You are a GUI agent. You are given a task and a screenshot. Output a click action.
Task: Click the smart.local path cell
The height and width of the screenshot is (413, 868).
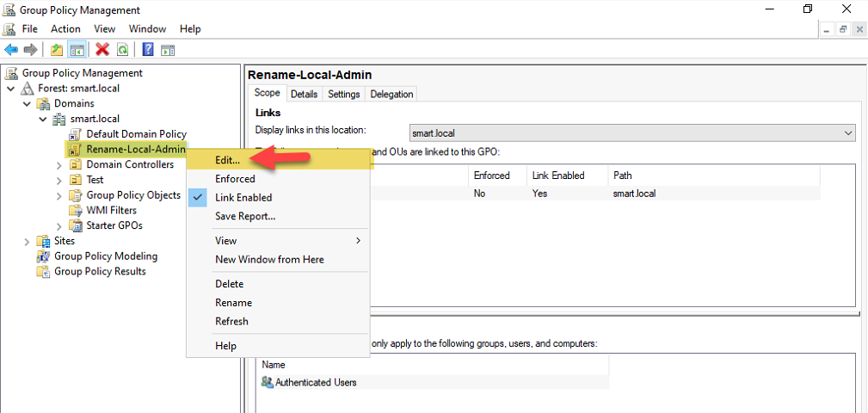pos(634,194)
